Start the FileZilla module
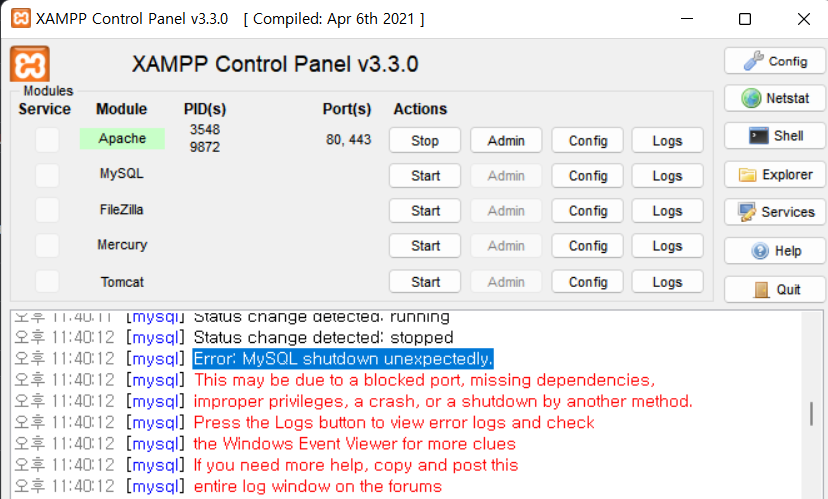 pyautogui.click(x=425, y=211)
